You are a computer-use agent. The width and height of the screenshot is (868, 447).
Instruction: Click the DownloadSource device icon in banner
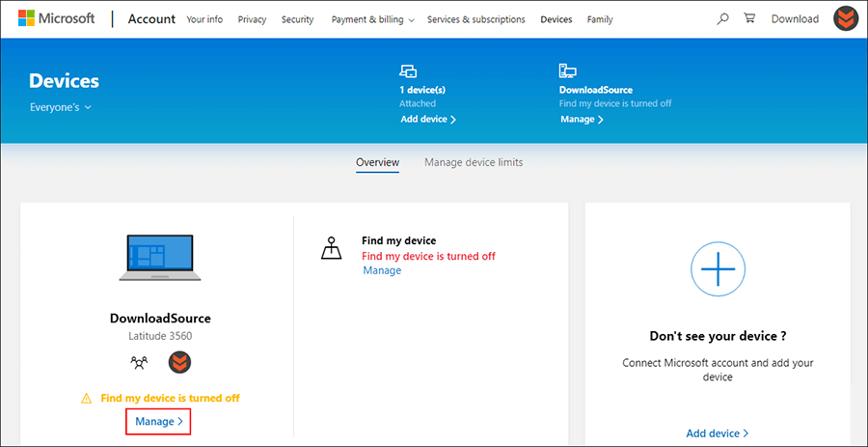[x=567, y=70]
